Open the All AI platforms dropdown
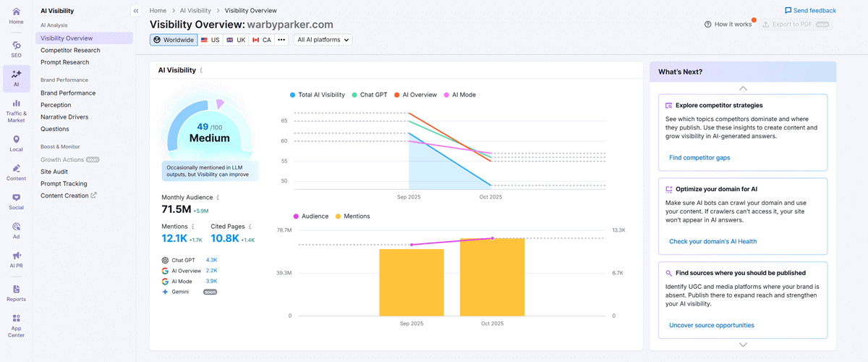This screenshot has width=868, height=362. [323, 40]
